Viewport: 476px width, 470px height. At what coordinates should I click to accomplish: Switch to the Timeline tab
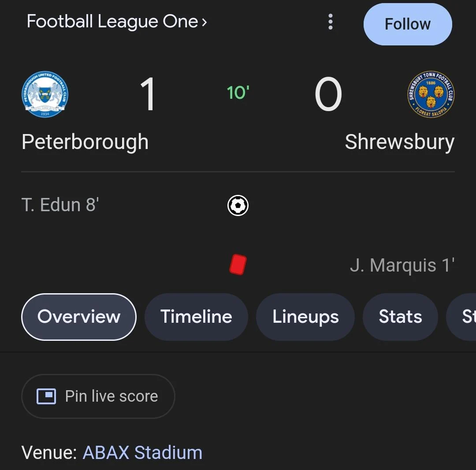[196, 317]
